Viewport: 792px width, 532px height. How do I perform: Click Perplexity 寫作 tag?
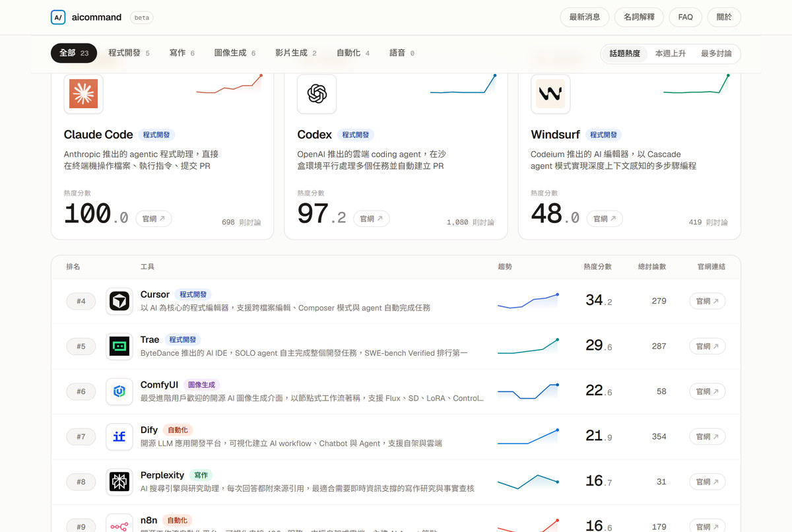click(x=201, y=475)
